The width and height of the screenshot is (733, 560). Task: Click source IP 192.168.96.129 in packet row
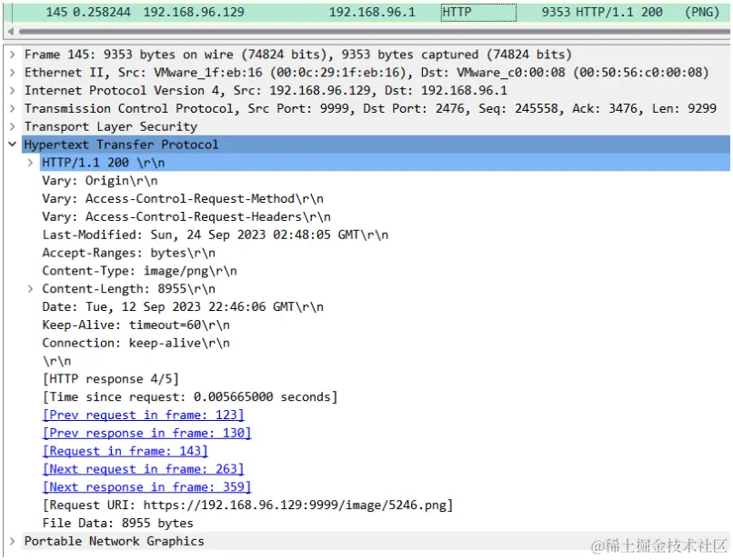[194, 12]
